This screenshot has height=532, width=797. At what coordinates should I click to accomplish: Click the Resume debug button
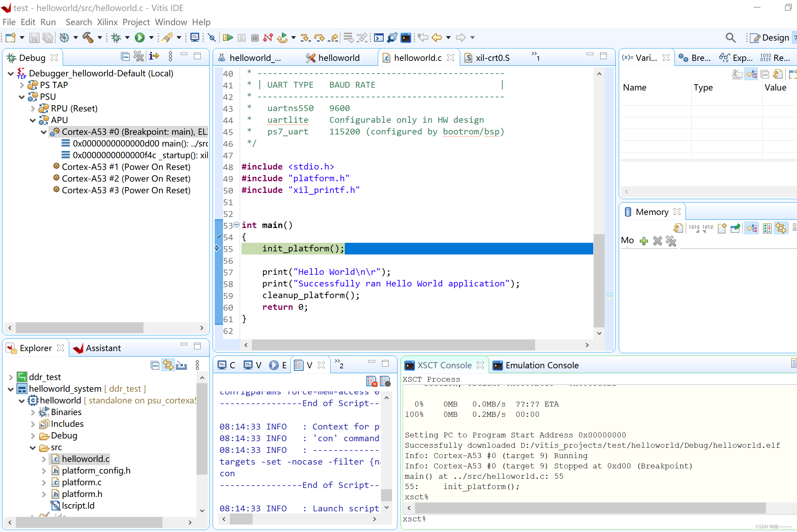click(227, 37)
